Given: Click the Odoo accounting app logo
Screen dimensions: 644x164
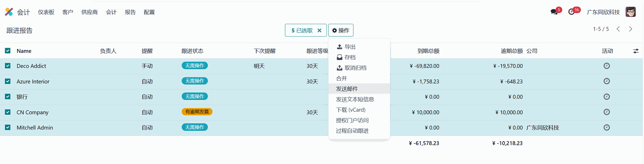Looking at the screenshot, I should [x=9, y=12].
